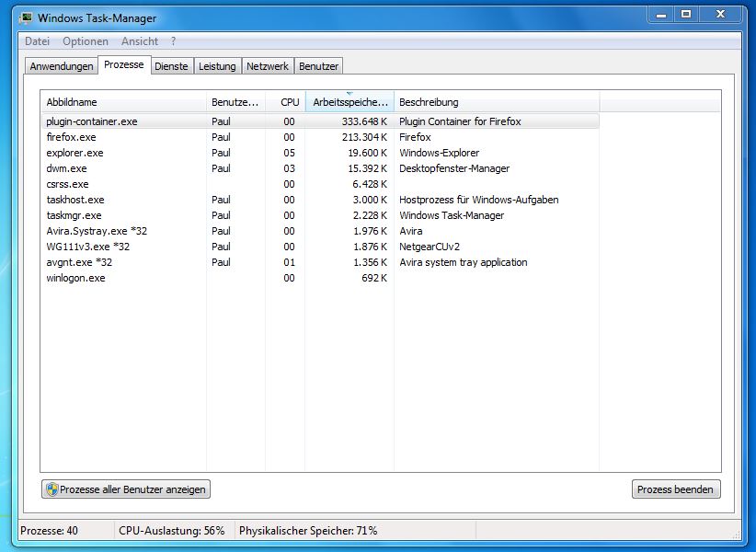The height and width of the screenshot is (552, 756).
Task: Show the Benutzer tab
Action: 318,66
